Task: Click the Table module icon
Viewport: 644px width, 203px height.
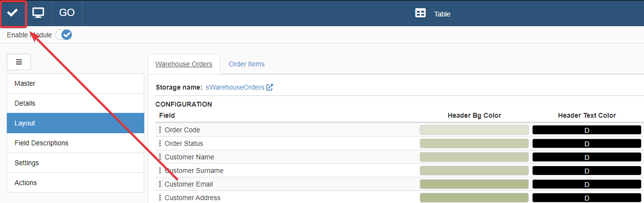Action: [x=420, y=14]
